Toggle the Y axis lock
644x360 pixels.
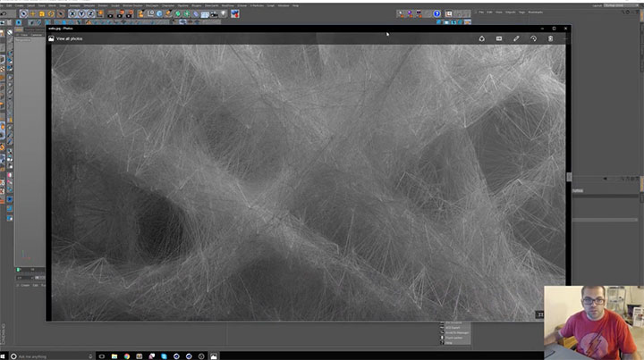pos(81,14)
